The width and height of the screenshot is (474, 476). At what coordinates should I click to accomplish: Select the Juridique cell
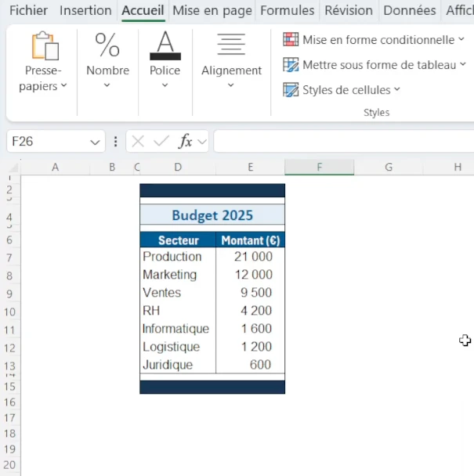click(178, 365)
